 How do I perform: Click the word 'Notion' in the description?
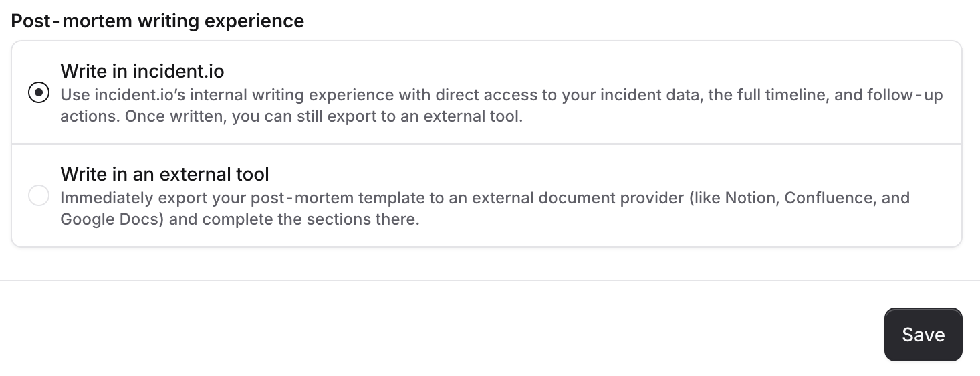pos(750,199)
